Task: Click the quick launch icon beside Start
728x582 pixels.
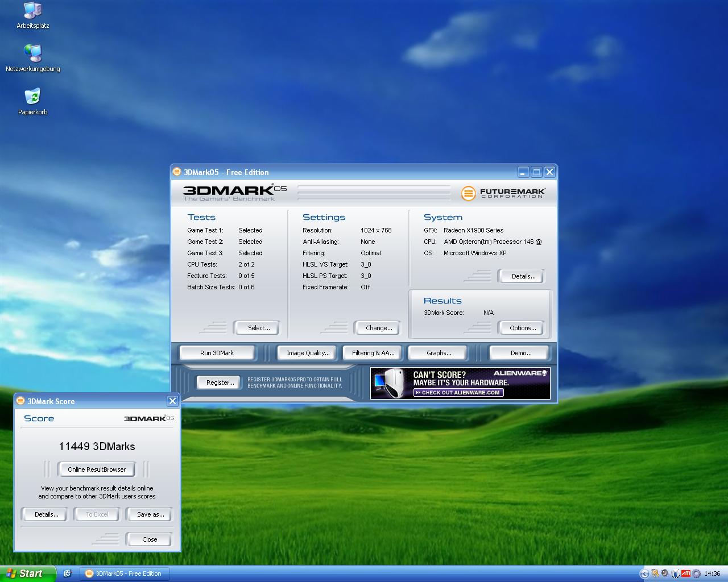Action: tap(67, 573)
